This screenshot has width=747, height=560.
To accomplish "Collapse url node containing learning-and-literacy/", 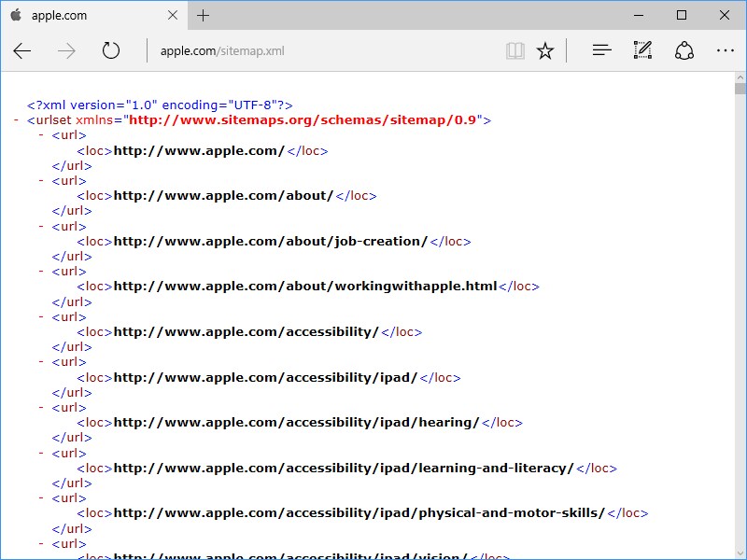I will tap(41, 453).
